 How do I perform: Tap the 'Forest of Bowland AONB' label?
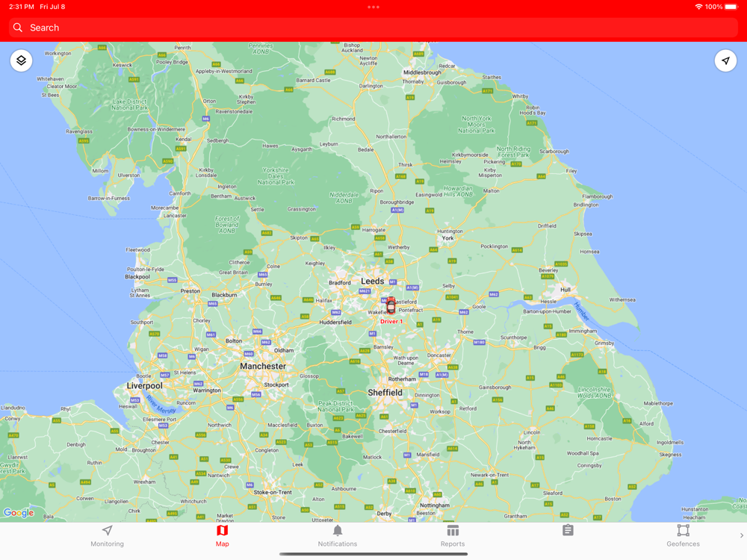227,225
